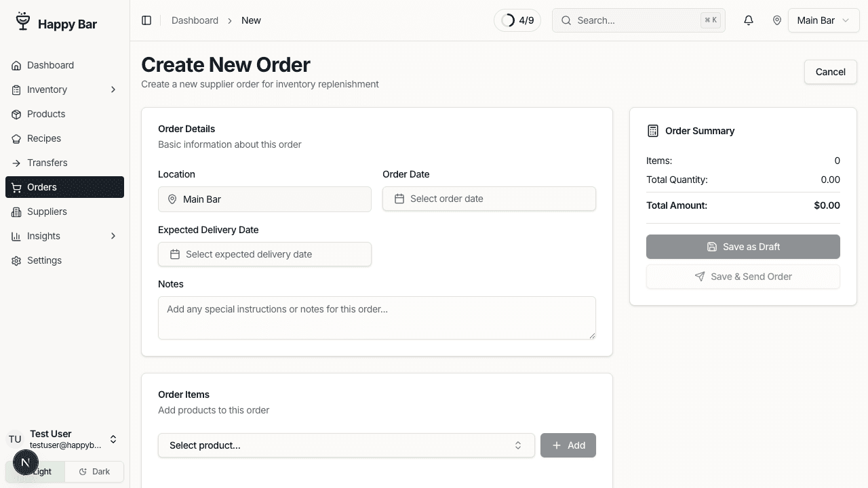
Task: Click the Order Items heading
Action: tap(184, 394)
